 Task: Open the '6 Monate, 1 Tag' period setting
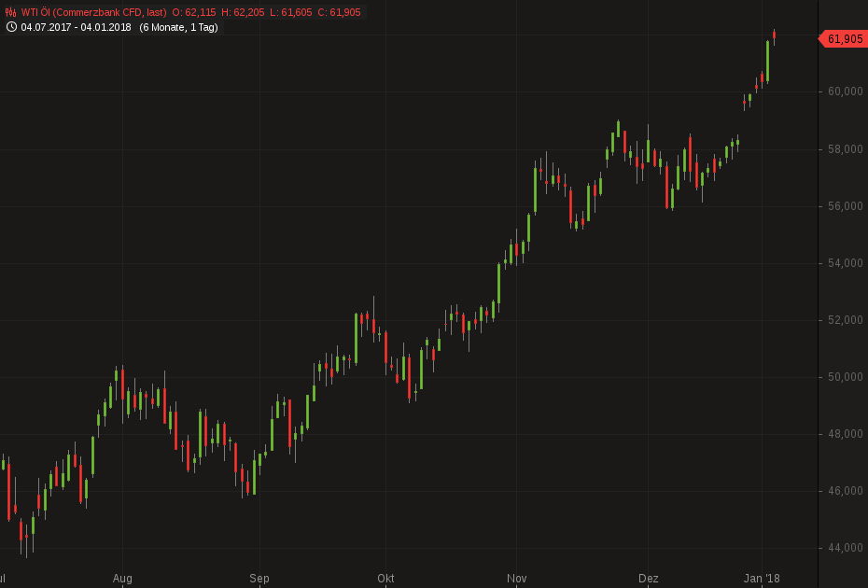(x=178, y=27)
